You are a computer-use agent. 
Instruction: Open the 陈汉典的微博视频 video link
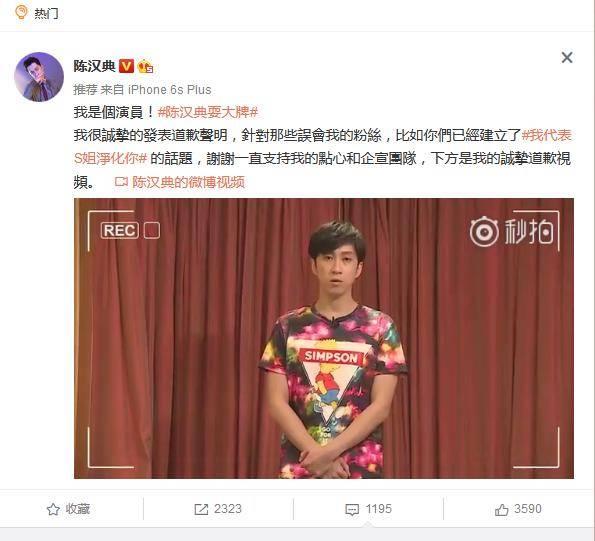point(188,182)
